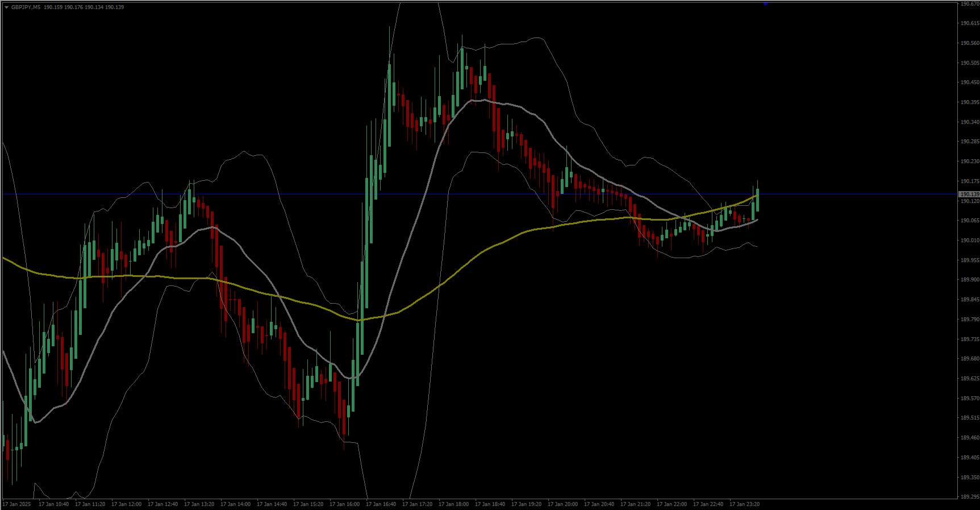
Task: Open the chart dropdown arrow beside GBPJPY,M5
Action: click(6, 7)
